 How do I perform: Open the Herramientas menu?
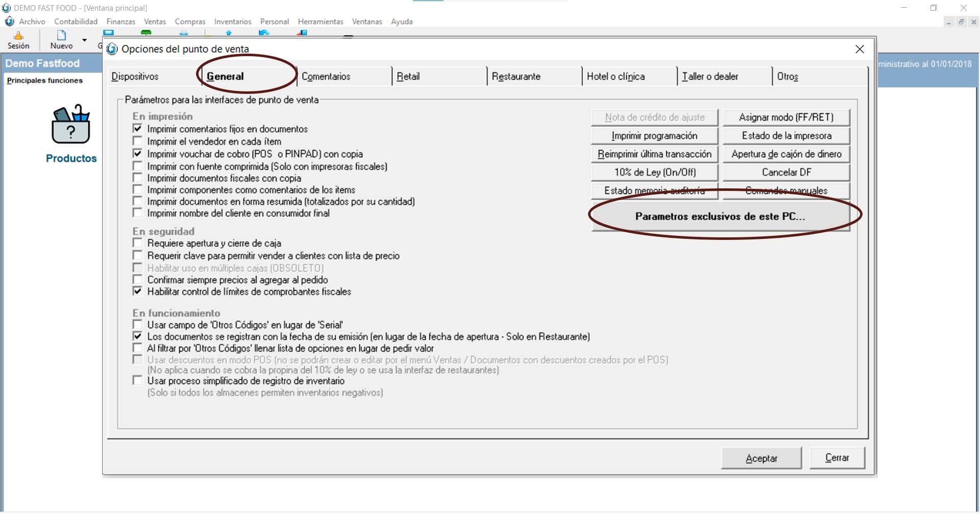pyautogui.click(x=321, y=21)
